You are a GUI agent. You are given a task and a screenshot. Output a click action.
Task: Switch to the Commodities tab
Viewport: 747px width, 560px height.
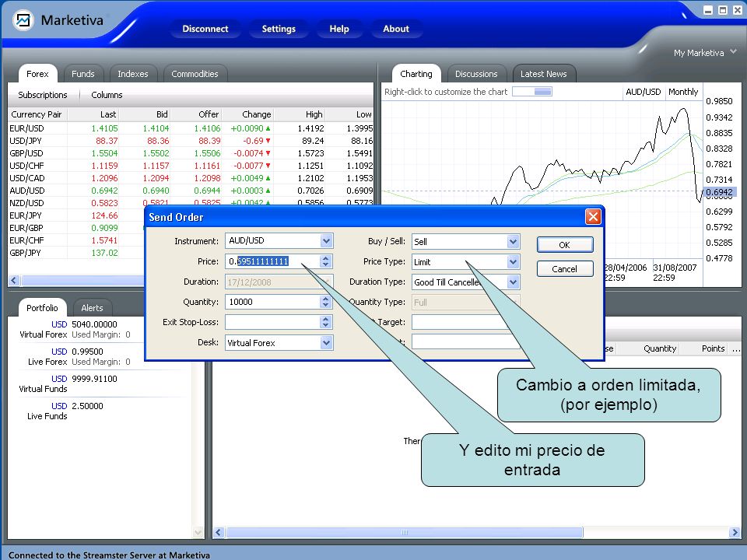[x=195, y=74]
